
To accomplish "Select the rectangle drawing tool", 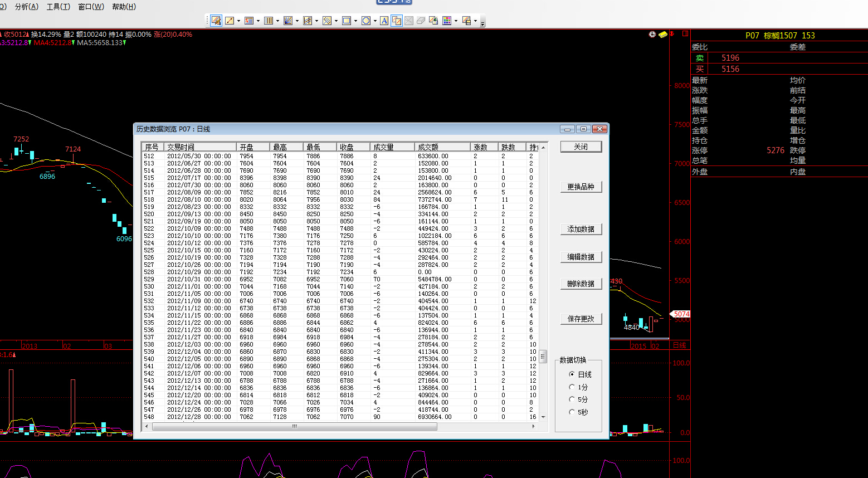I will pyautogui.click(x=347, y=21).
